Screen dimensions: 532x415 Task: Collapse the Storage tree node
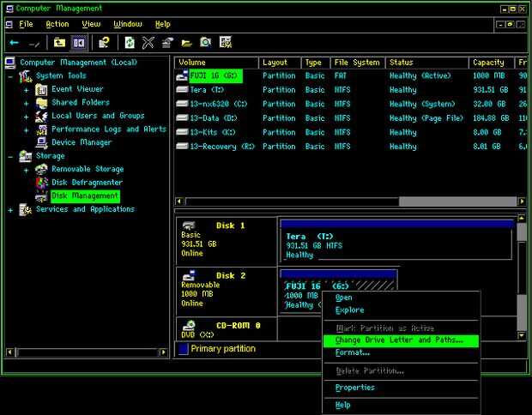10,156
